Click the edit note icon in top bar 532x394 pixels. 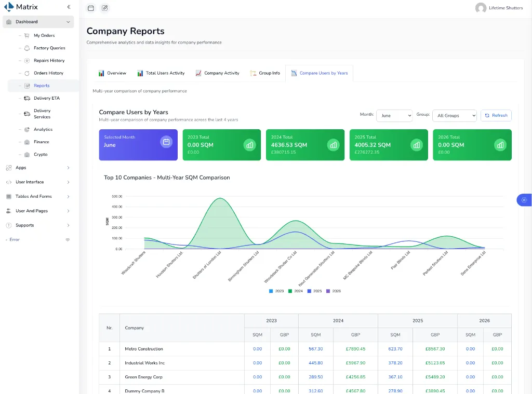point(105,8)
